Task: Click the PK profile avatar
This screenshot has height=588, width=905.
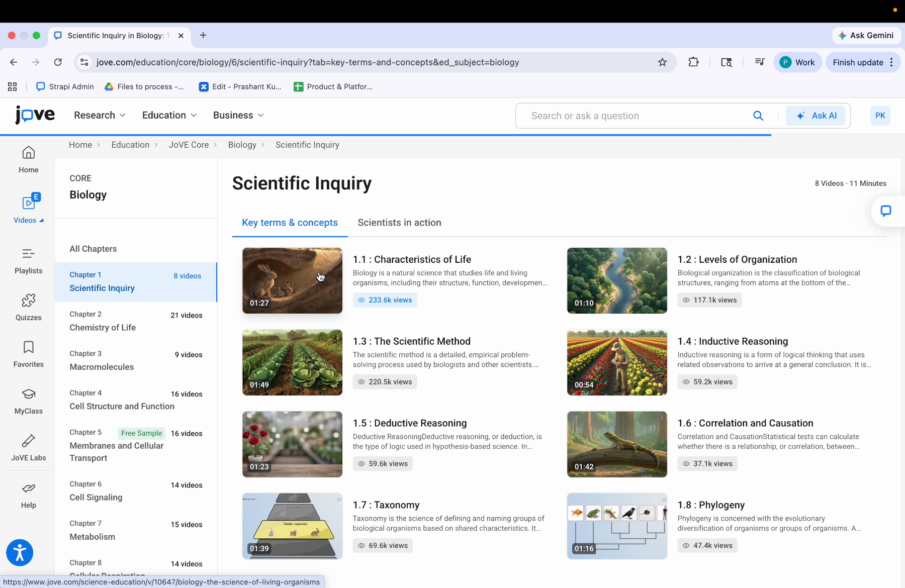Action: pyautogui.click(x=880, y=116)
